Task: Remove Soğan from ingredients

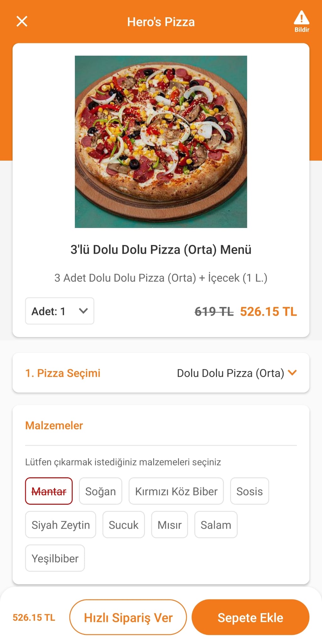Action: pyautogui.click(x=101, y=491)
